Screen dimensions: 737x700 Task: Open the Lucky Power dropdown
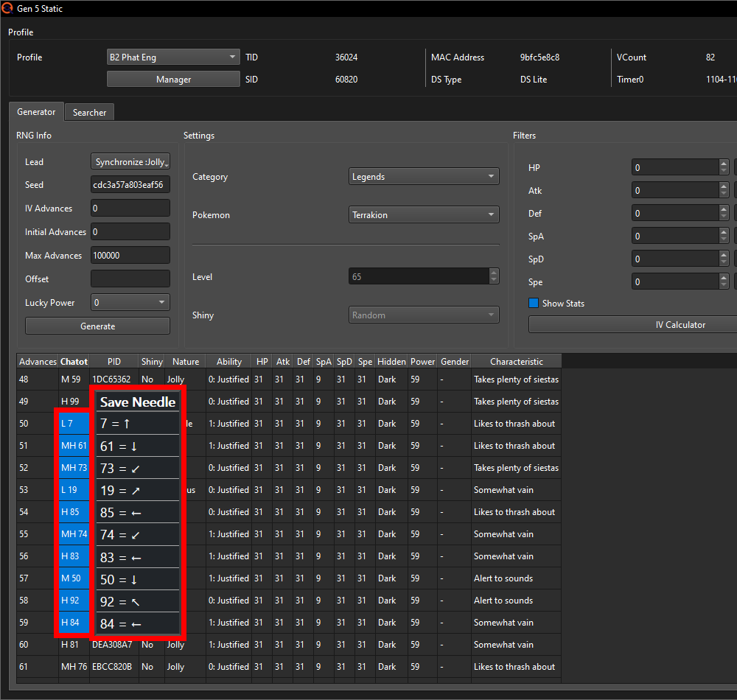pyautogui.click(x=130, y=302)
